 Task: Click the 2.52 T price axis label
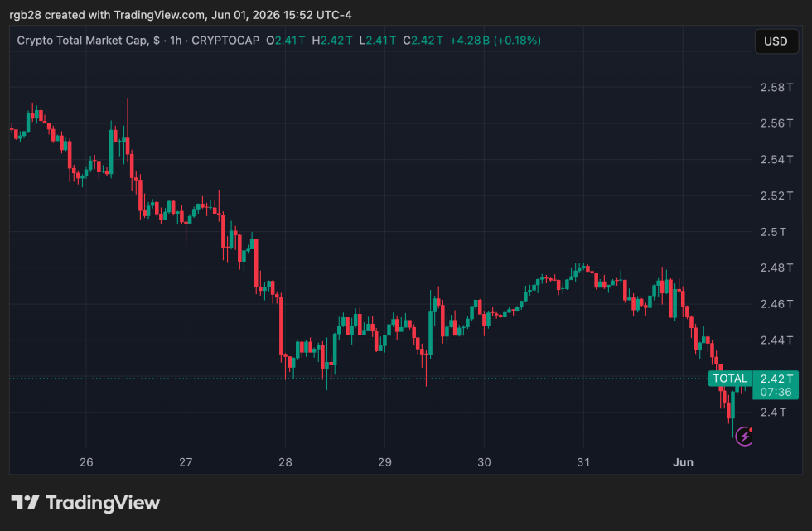(776, 196)
